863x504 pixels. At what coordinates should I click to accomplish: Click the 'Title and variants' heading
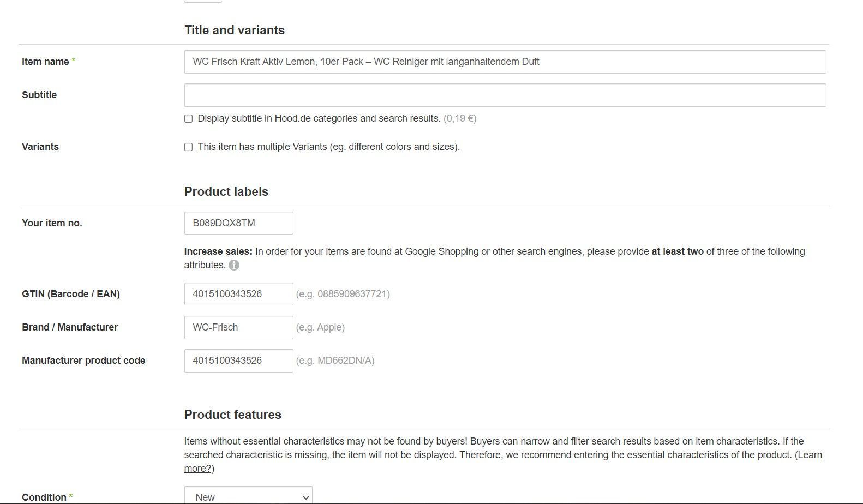click(235, 30)
